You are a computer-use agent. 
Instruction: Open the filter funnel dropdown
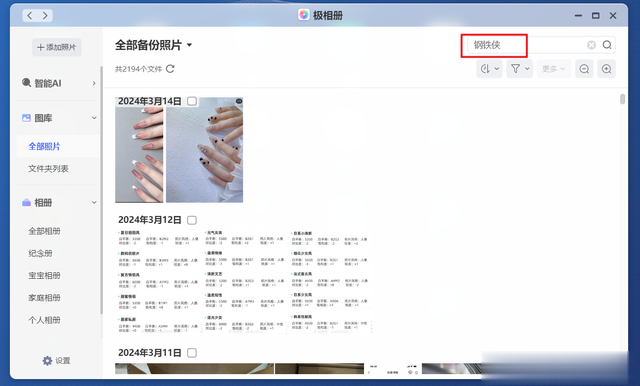520,69
